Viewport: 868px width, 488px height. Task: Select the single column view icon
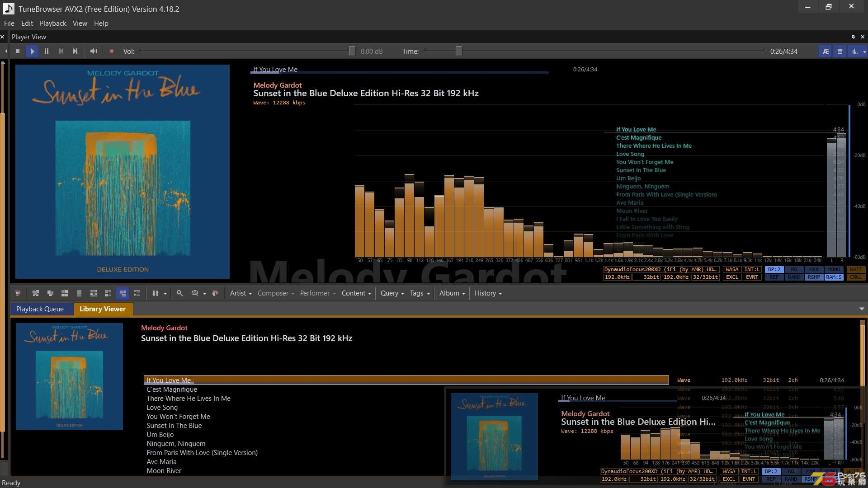(x=79, y=293)
